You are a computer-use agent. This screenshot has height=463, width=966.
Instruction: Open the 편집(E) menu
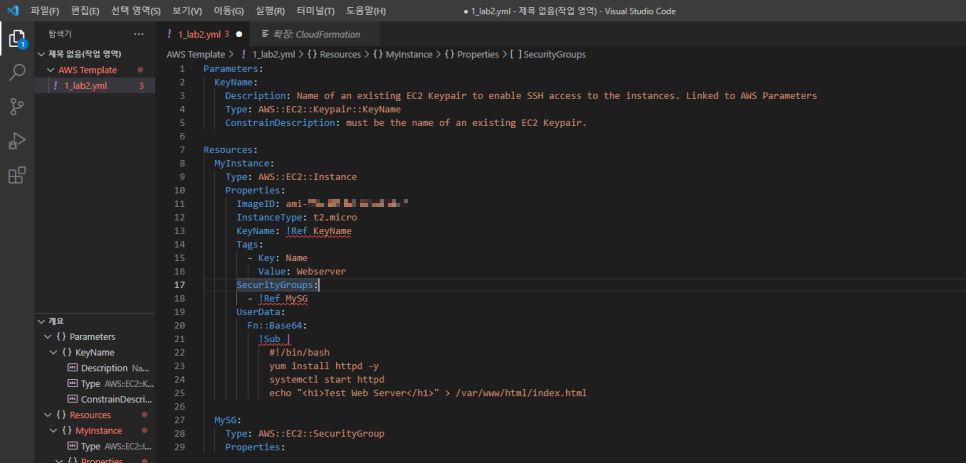[x=85, y=11]
